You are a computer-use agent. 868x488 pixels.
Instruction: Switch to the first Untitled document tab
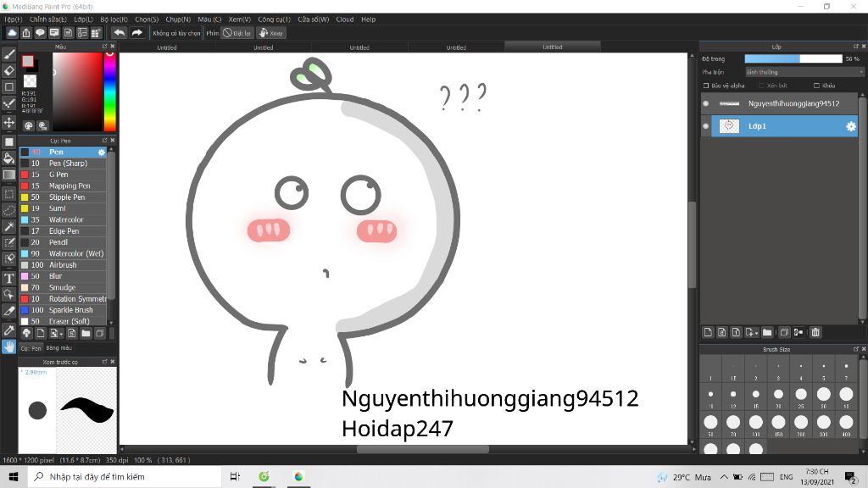pyautogui.click(x=167, y=47)
